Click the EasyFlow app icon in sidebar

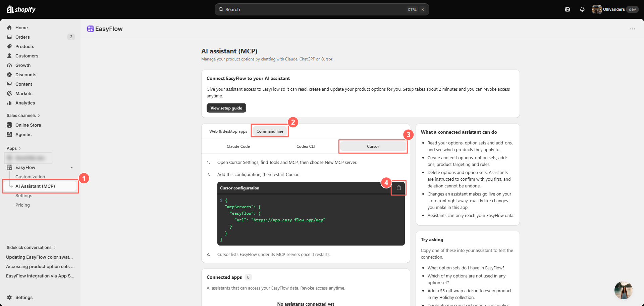9,167
